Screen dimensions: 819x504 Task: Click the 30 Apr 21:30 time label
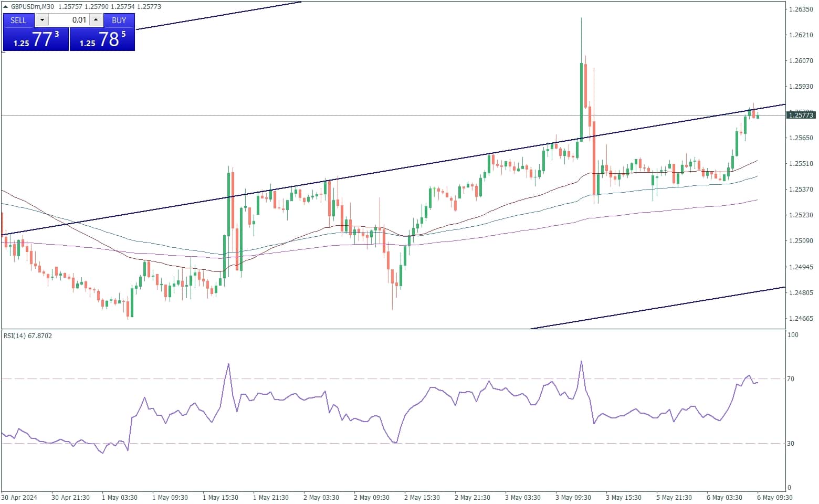[x=70, y=498]
